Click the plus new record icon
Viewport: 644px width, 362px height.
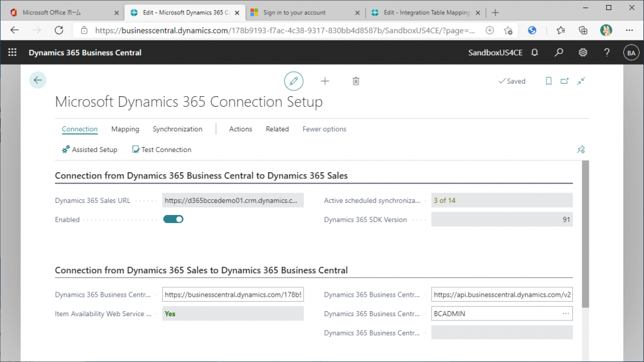325,81
